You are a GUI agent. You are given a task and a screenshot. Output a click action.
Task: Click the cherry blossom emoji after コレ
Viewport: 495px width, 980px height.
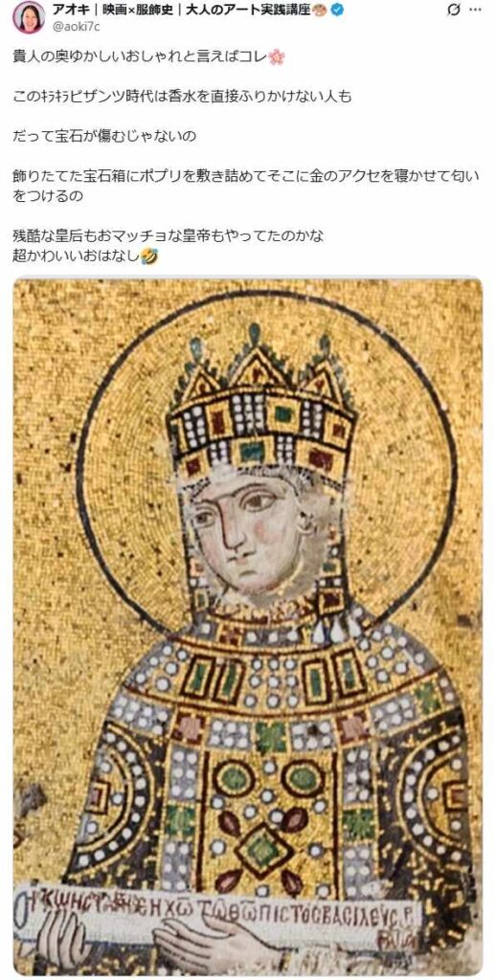point(276,57)
